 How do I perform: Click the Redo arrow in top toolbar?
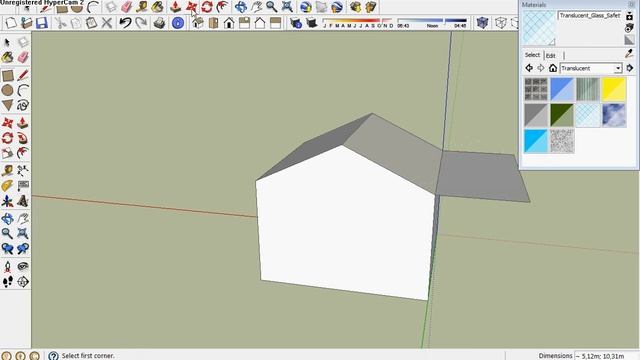(141, 23)
